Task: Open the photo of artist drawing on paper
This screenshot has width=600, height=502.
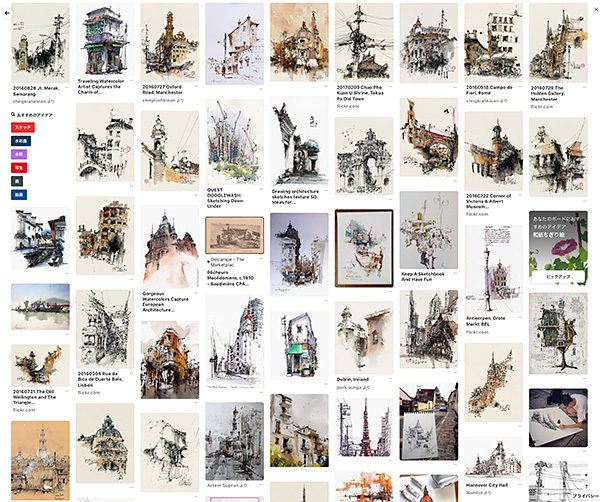Action: point(558,418)
